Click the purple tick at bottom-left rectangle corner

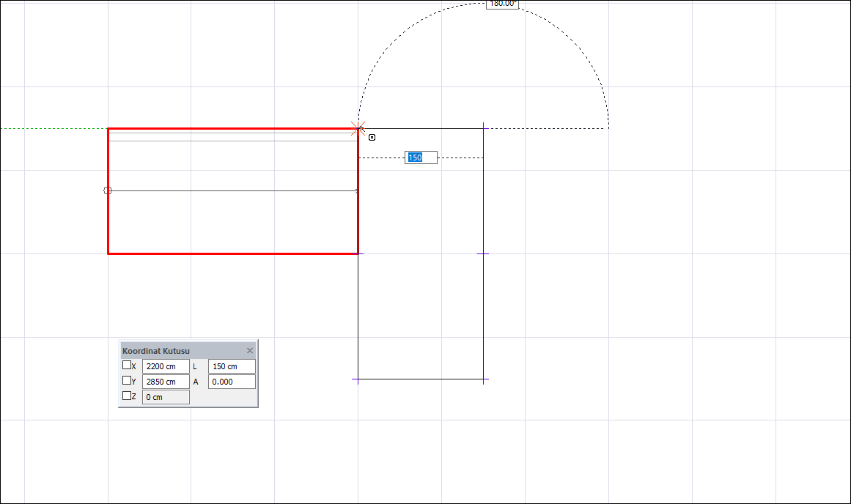click(358, 380)
